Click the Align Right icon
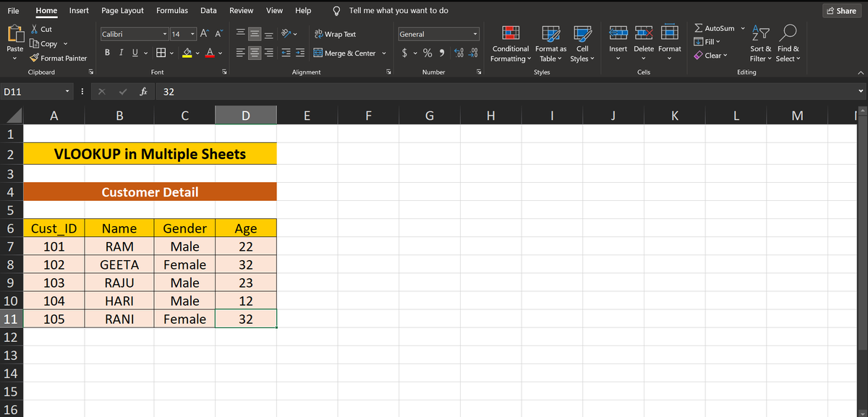Image resolution: width=868 pixels, height=417 pixels. click(269, 53)
